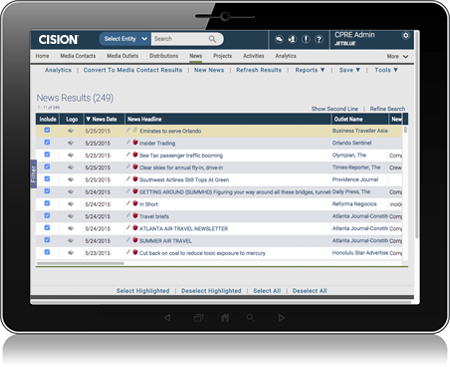Image resolution: width=450 pixels, height=367 pixels.
Task: Click the logo icon in the In Short row
Action: pyautogui.click(x=71, y=204)
